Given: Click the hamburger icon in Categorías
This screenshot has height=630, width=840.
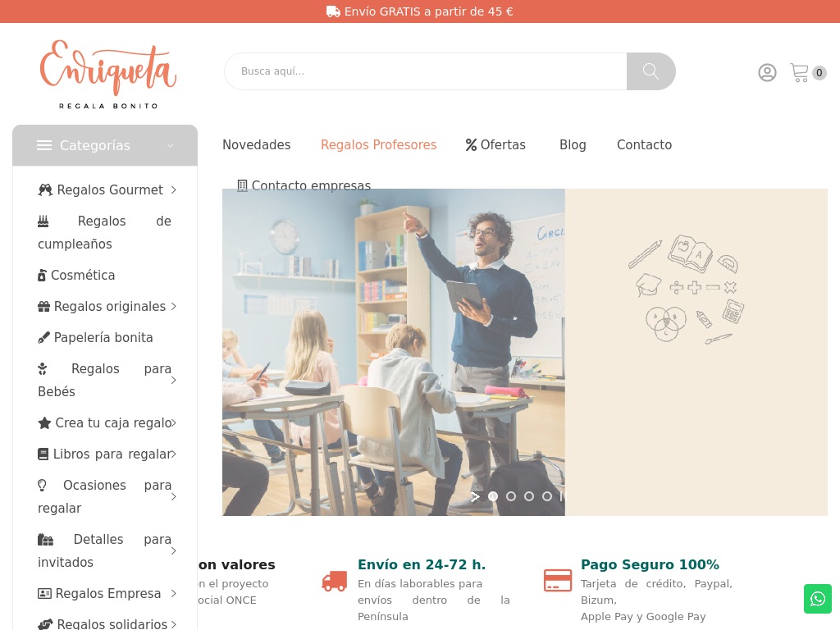Looking at the screenshot, I should tap(44, 145).
